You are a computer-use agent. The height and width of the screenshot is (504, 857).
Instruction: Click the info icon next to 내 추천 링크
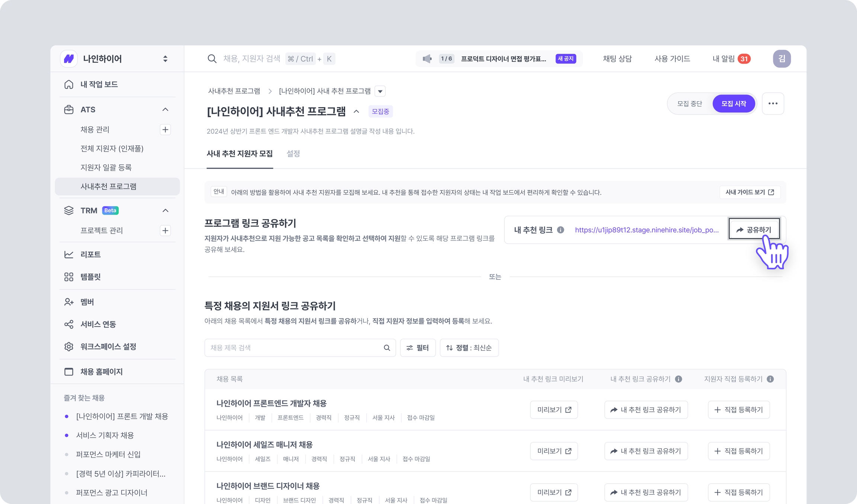(561, 230)
